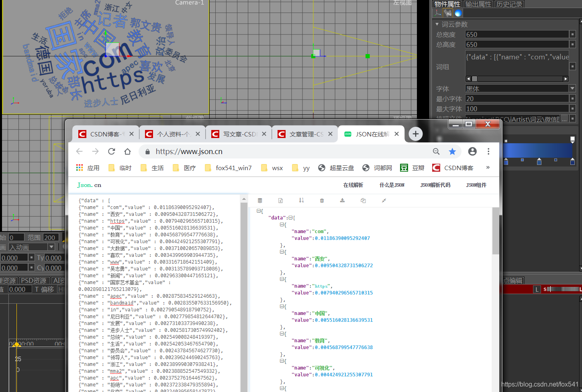582x392 pixels.
Task: Open the Chrome three-dot menu
Action: coord(488,151)
